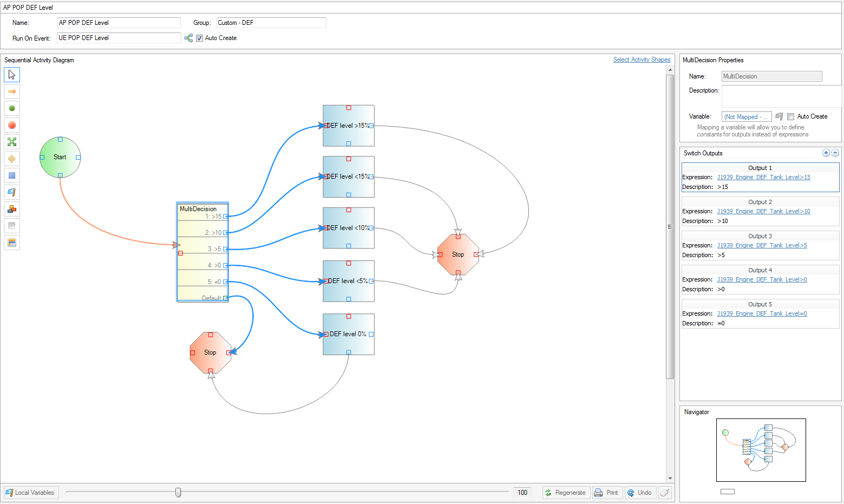Uncheck Auto Create next to Run On Event

[x=199, y=38]
